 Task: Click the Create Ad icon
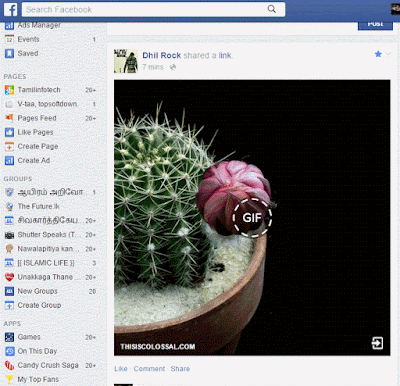coord(9,161)
